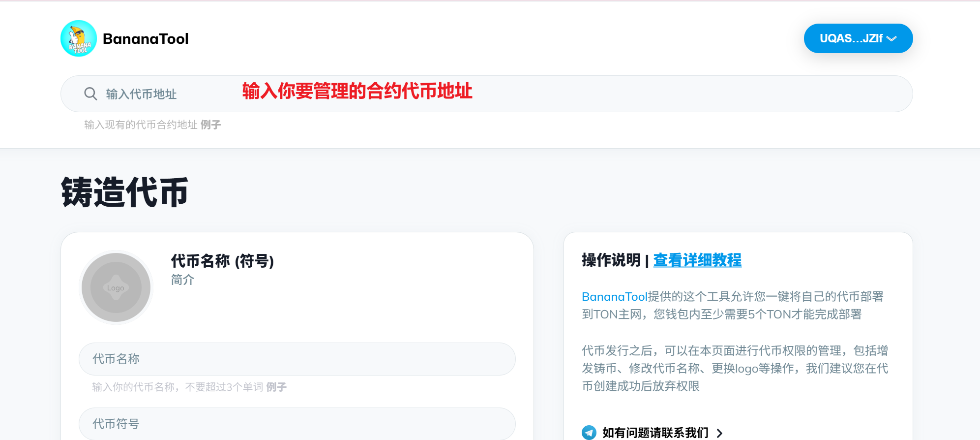Click the 铸造代币 page heading
This screenshot has width=980, height=440.
pyautogui.click(x=124, y=192)
